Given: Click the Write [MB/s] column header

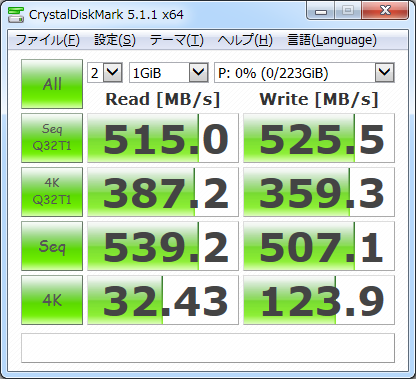Looking at the screenshot, I should tap(319, 99).
